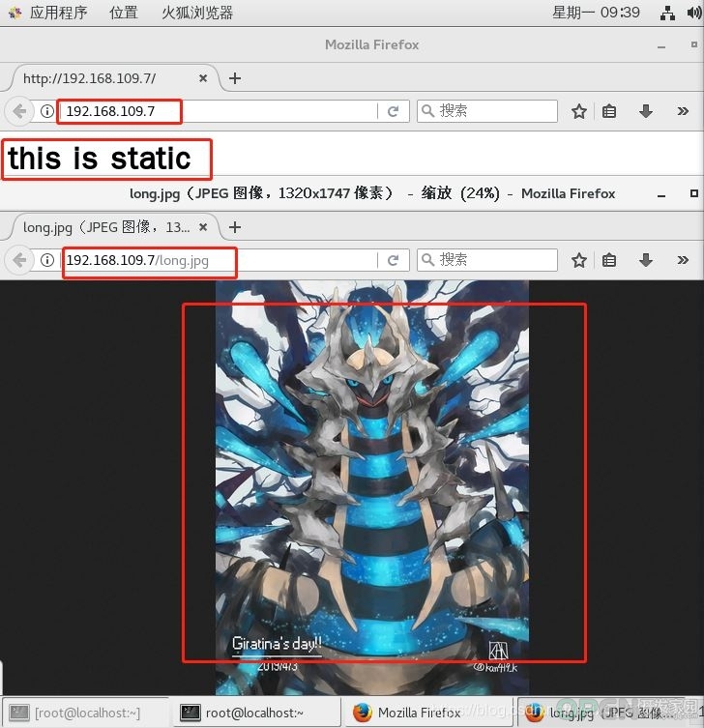The image size is (704, 728).
Task: Switch to long.jpg taskbar entry
Action: pyautogui.click(x=610, y=713)
